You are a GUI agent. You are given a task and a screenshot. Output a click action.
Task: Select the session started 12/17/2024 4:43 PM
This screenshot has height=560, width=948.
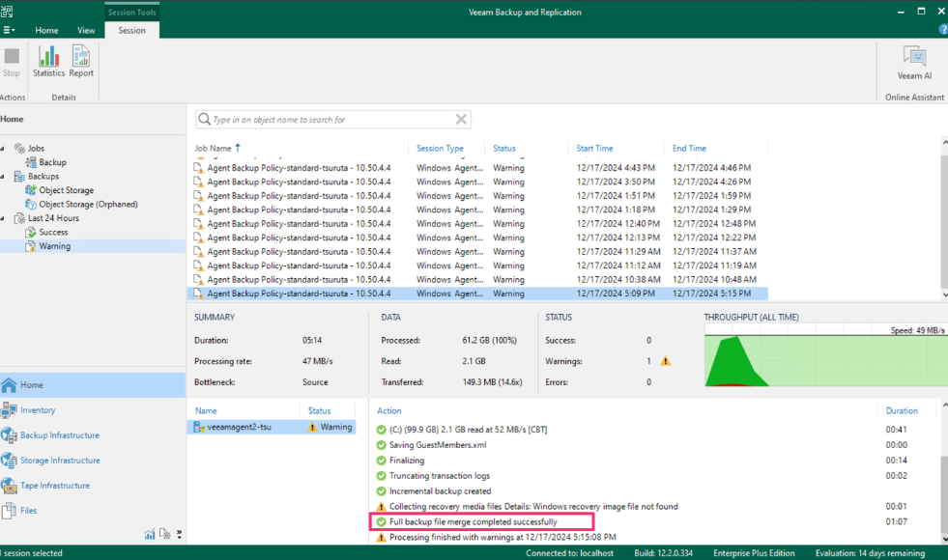coord(477,168)
